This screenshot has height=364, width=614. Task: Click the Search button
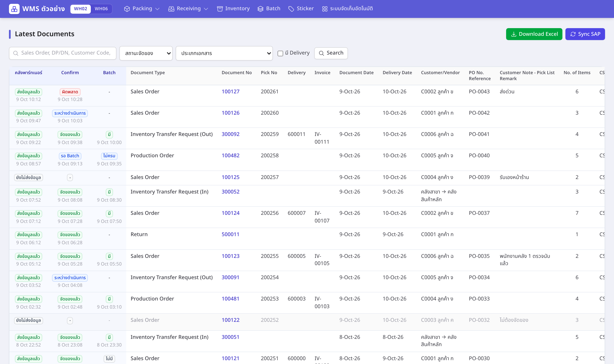[331, 53]
